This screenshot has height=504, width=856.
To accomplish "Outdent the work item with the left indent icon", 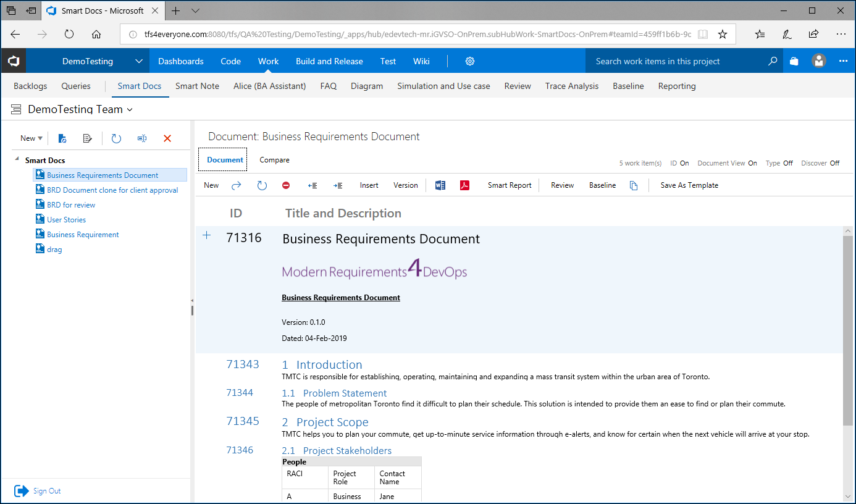I will (313, 185).
